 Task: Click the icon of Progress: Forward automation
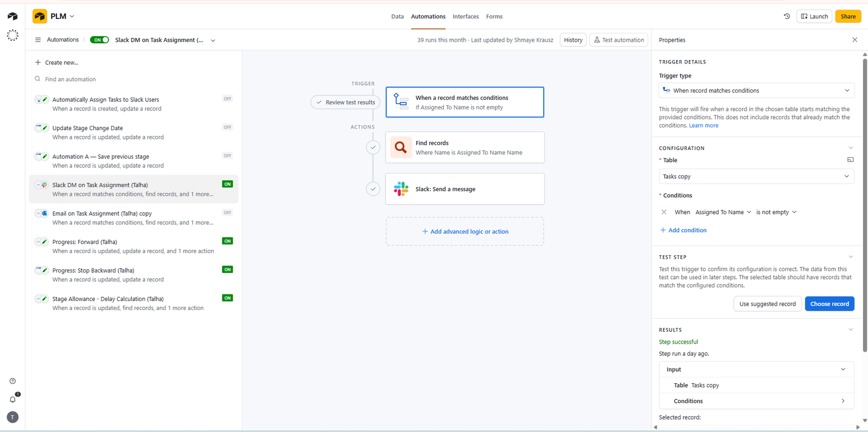(42, 242)
